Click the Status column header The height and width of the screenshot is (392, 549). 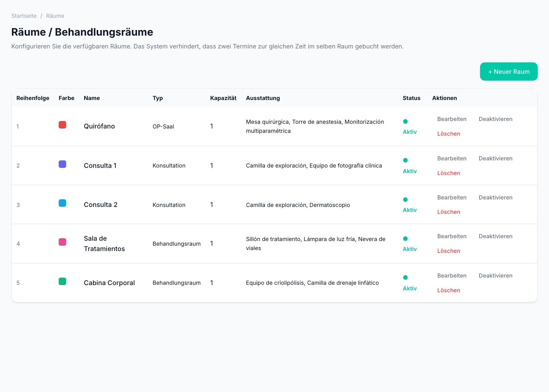point(411,98)
